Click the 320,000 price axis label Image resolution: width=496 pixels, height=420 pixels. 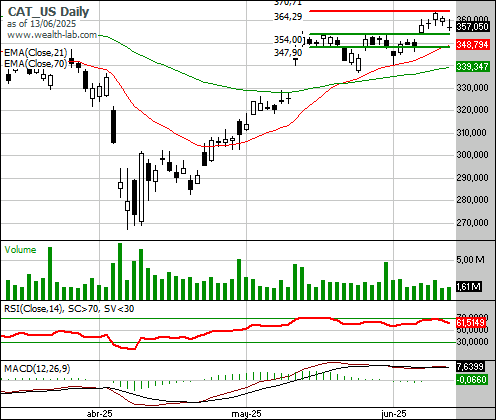(x=472, y=110)
